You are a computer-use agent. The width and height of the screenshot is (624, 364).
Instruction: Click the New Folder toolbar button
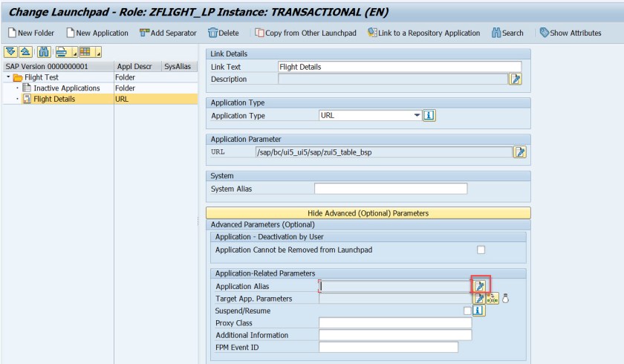(31, 33)
